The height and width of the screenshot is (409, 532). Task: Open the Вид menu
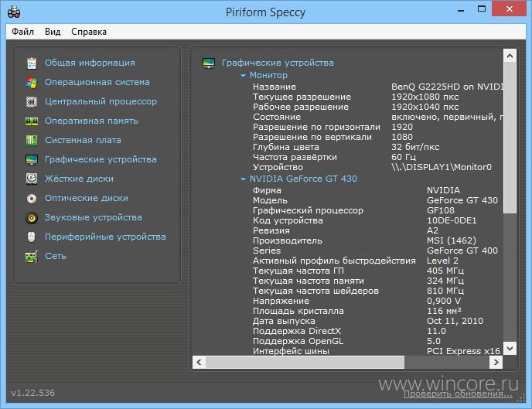coord(53,32)
